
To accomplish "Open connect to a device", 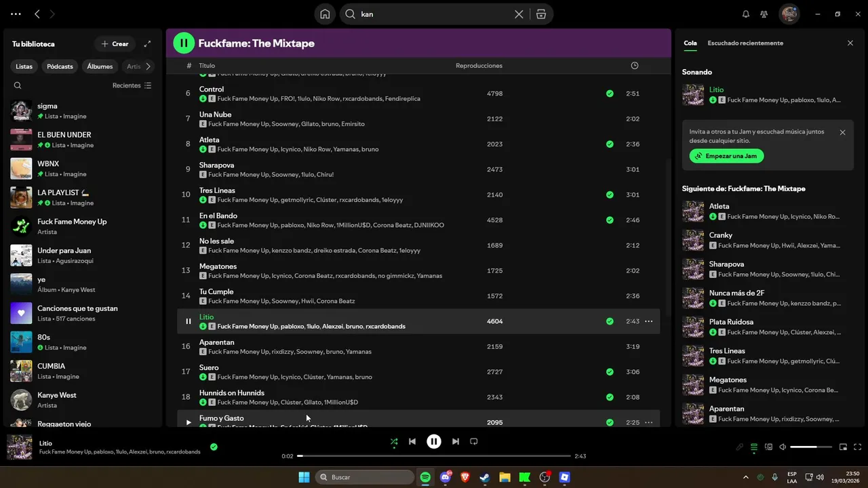I will click(768, 447).
